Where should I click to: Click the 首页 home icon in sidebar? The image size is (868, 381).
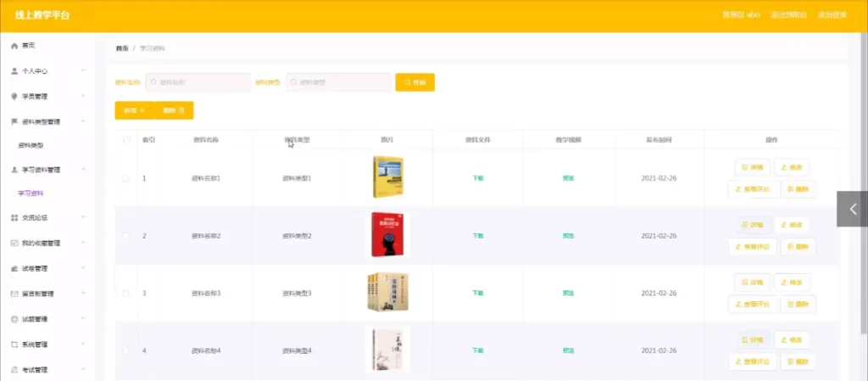click(14, 45)
